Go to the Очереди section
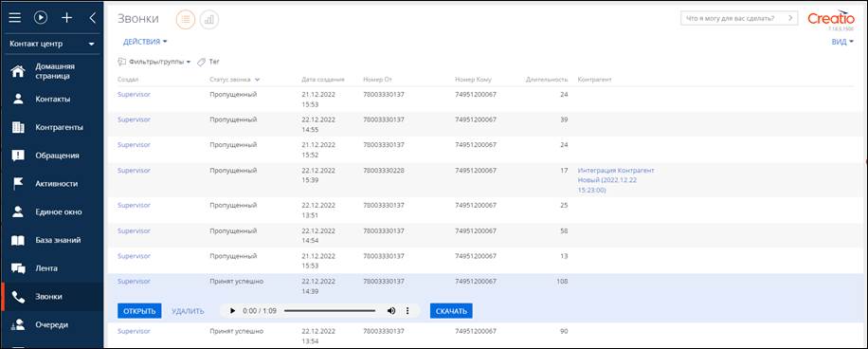 52,324
